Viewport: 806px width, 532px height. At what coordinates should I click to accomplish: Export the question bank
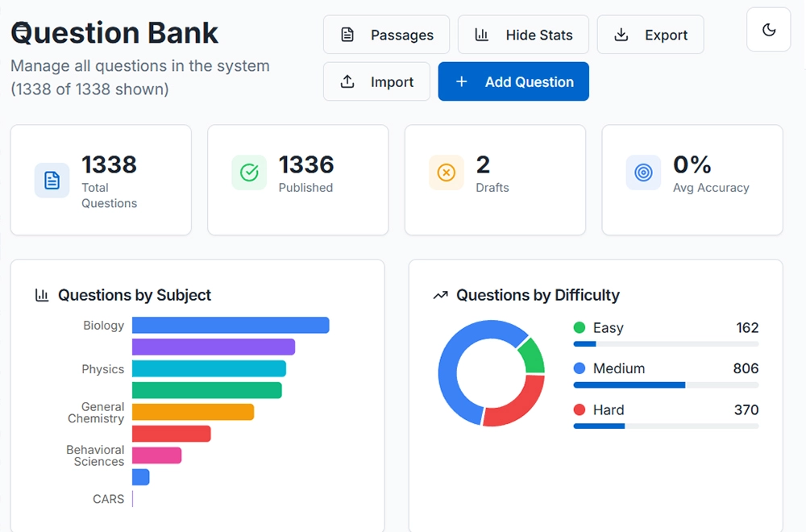[x=650, y=35]
